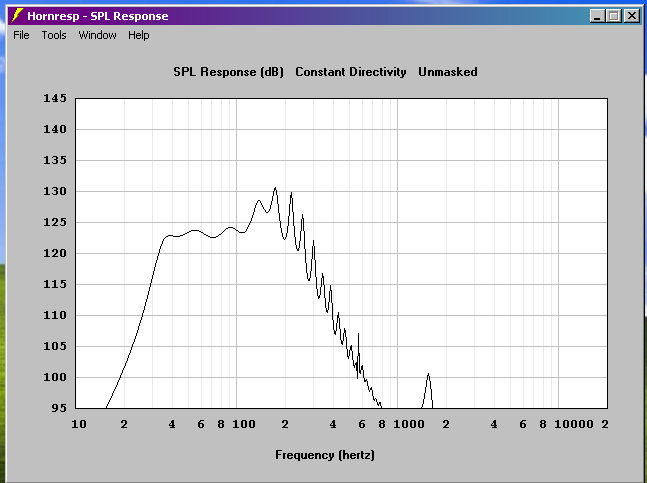Click the 145 dB axis value
This screenshot has height=483, width=647.
click(55, 98)
